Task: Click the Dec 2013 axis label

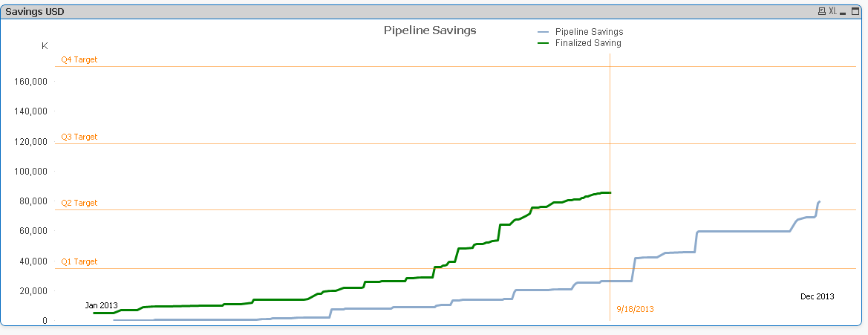Action: 817,296
